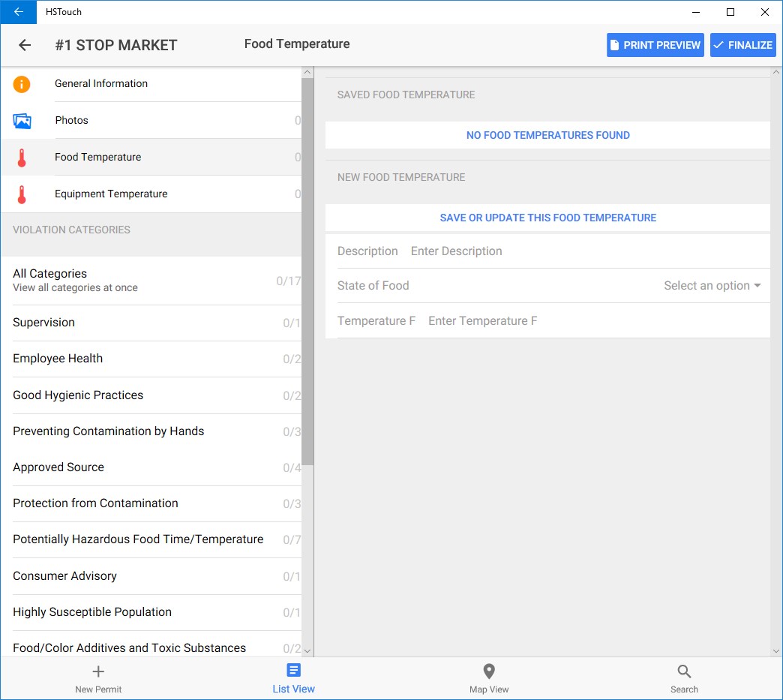Click the #1 STOP MARKET title
Viewport: 783px width, 700px height.
(x=115, y=46)
